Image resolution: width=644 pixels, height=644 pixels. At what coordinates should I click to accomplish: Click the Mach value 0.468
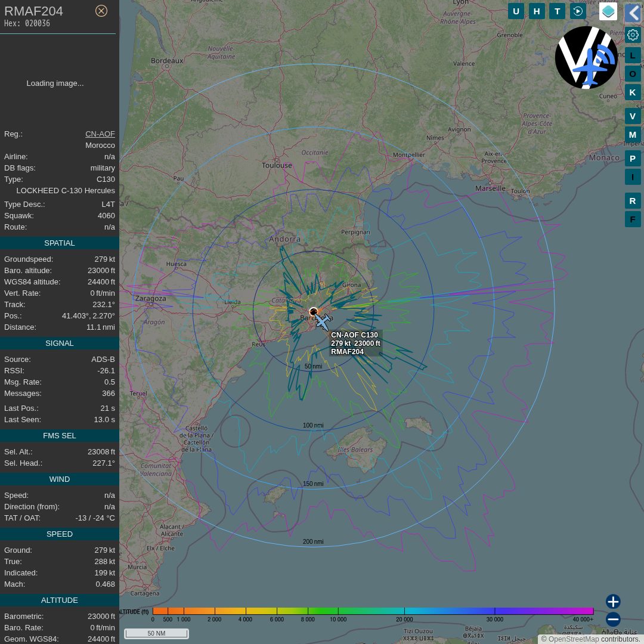106,584
